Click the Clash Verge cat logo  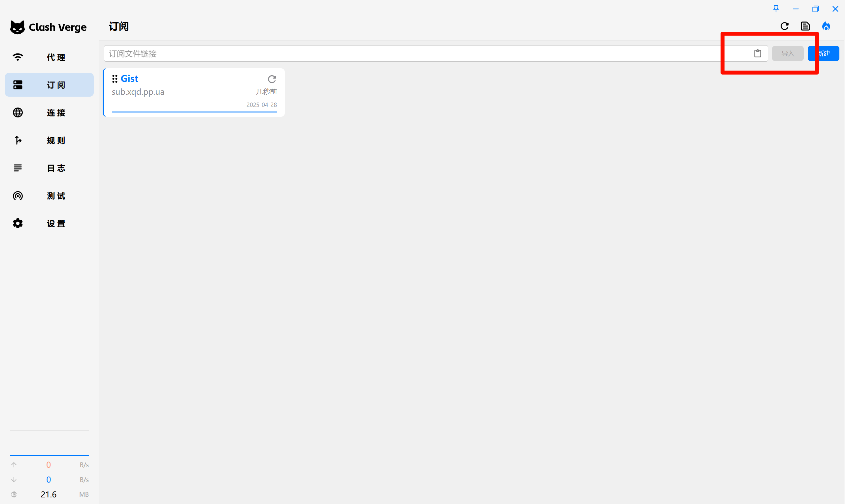pos(17,27)
